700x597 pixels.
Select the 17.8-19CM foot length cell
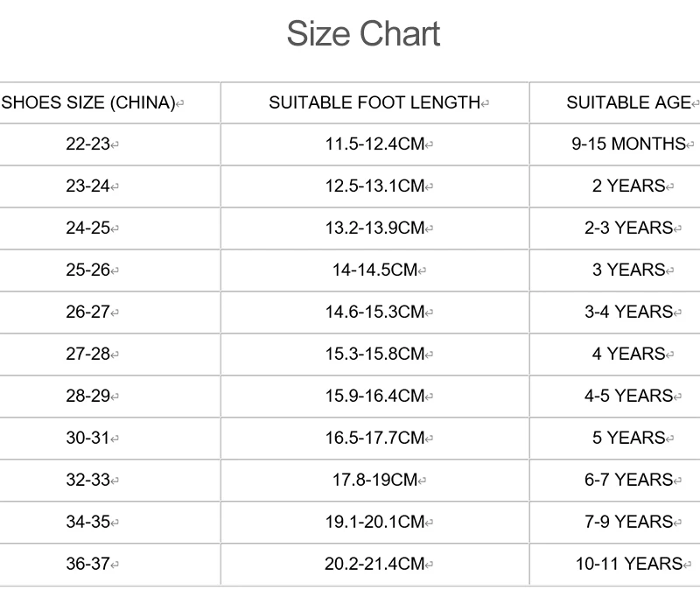point(374,480)
